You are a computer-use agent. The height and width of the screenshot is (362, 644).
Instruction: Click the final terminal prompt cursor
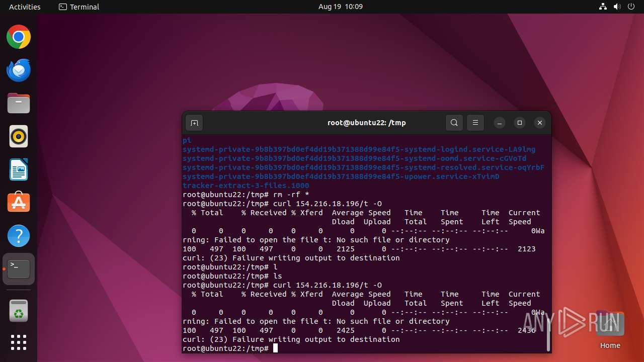point(275,348)
